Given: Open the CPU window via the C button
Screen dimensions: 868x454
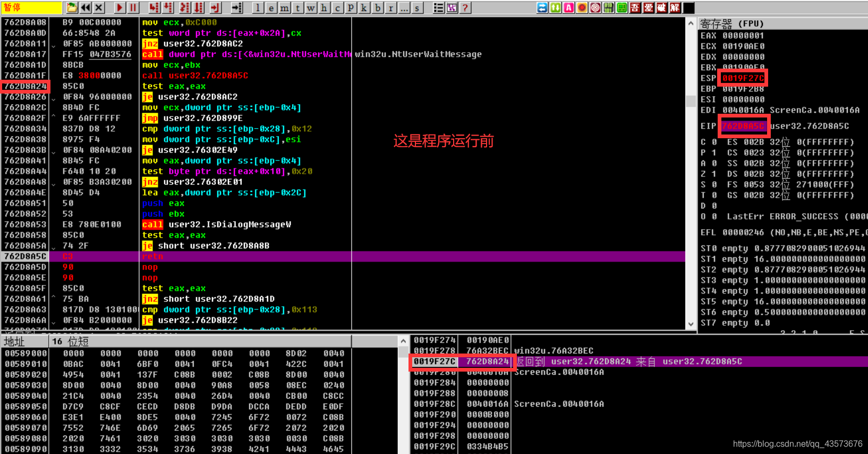Looking at the screenshot, I should (337, 7).
